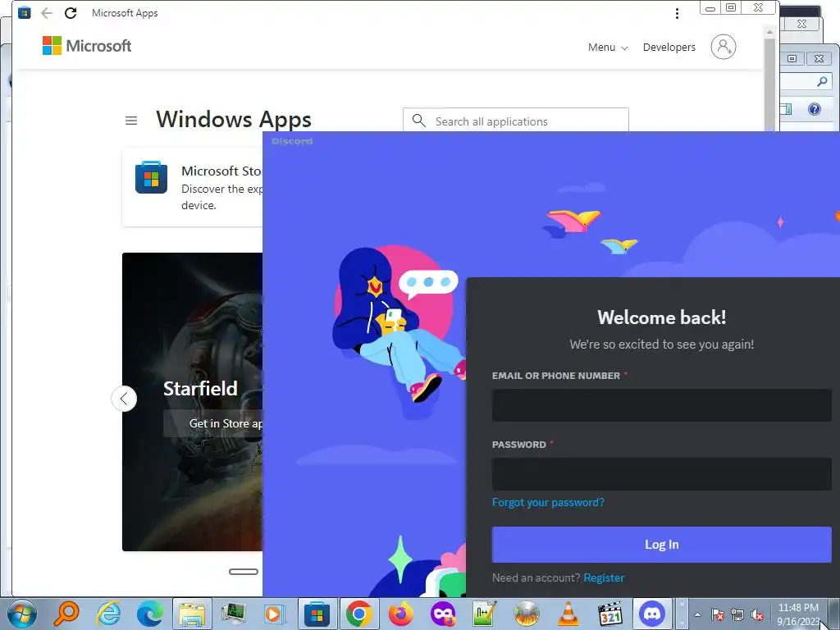Click the back arrow in Microsoft Apps window

47,13
